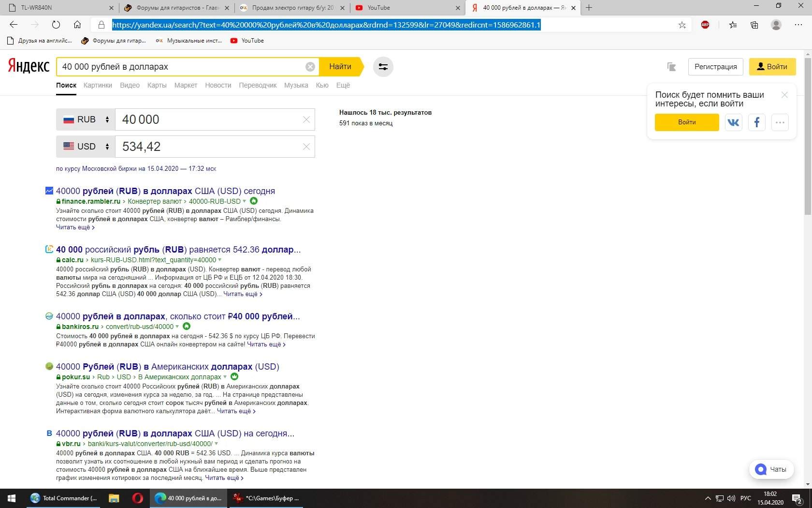Close the login reminder popup
812x508 pixels.
pyautogui.click(x=784, y=95)
